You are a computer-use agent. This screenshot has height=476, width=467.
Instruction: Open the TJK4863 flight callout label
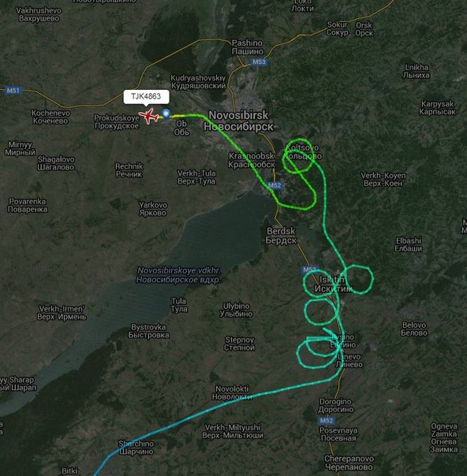[146, 97]
